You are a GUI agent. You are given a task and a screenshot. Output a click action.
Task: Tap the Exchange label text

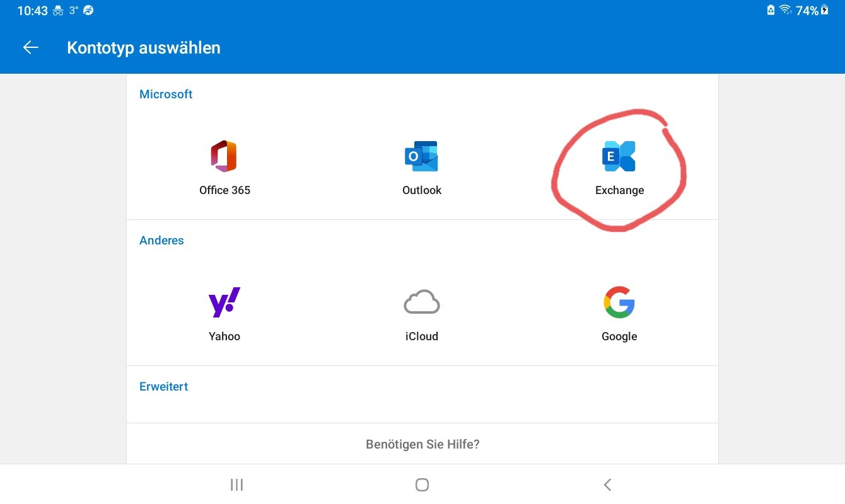[x=619, y=190]
